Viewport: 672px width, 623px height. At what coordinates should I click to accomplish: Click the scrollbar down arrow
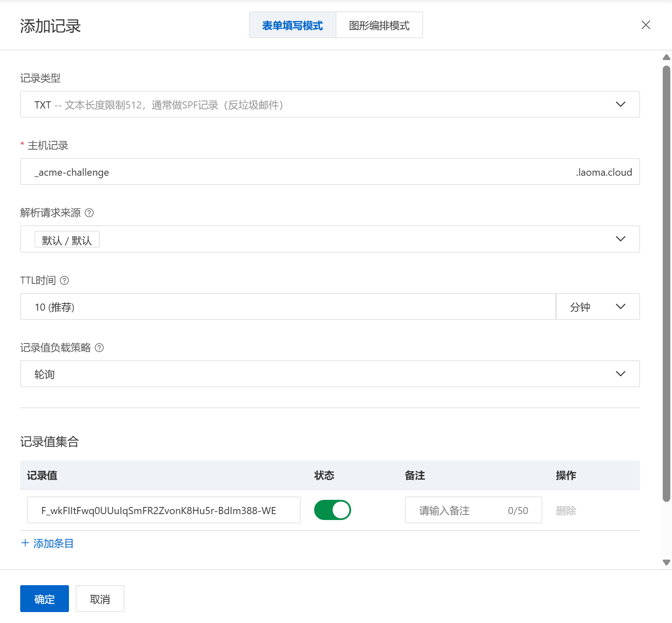click(x=667, y=562)
